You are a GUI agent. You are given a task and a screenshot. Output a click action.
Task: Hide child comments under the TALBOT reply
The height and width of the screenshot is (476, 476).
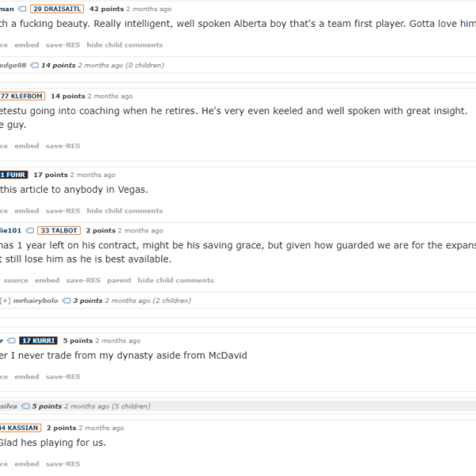[176, 281]
